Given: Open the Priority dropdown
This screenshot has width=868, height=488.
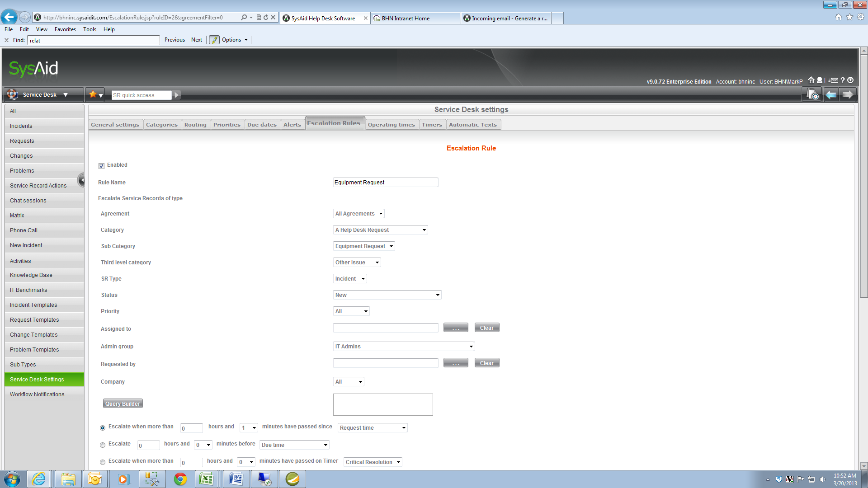Looking at the screenshot, I should (x=351, y=311).
